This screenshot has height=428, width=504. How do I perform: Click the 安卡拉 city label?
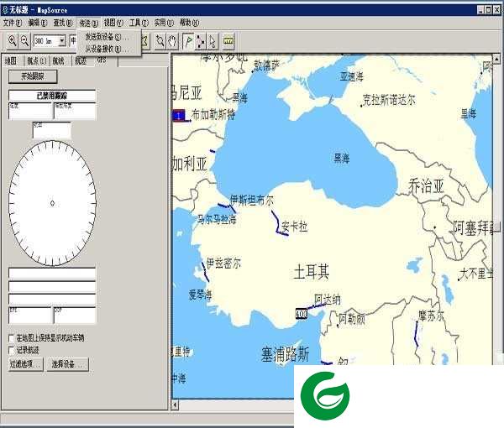294,227
